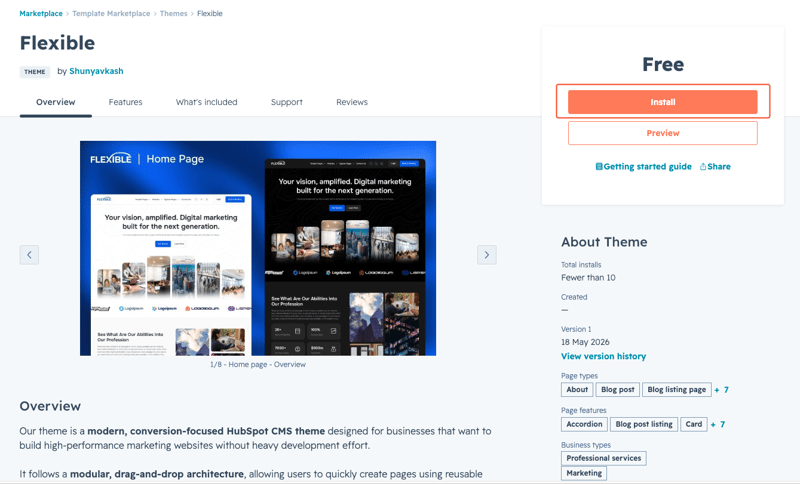
Task: Open the Reviews tab
Action: click(352, 102)
